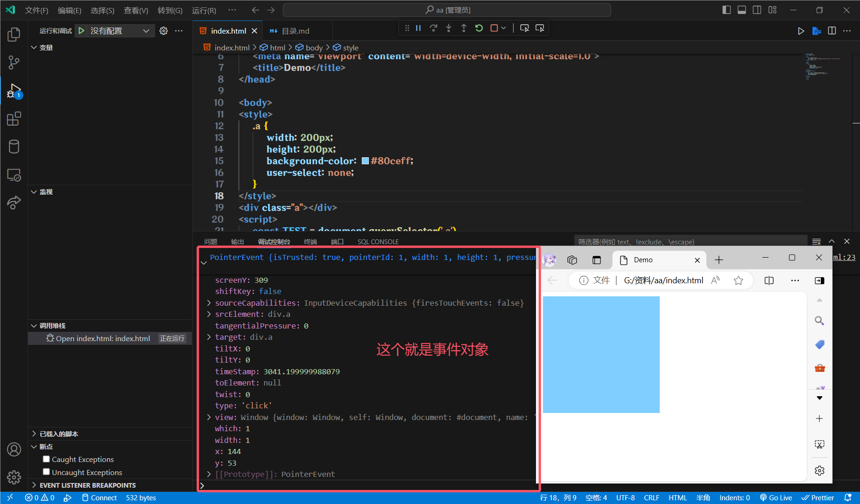Open the 运行(R) menu
The width and height of the screenshot is (860, 504).
pos(204,10)
